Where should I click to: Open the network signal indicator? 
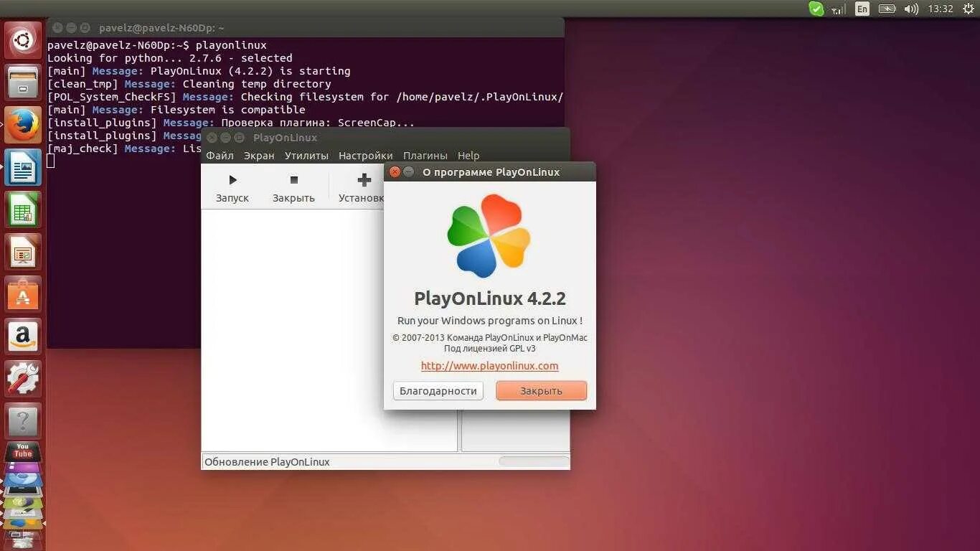tap(838, 9)
